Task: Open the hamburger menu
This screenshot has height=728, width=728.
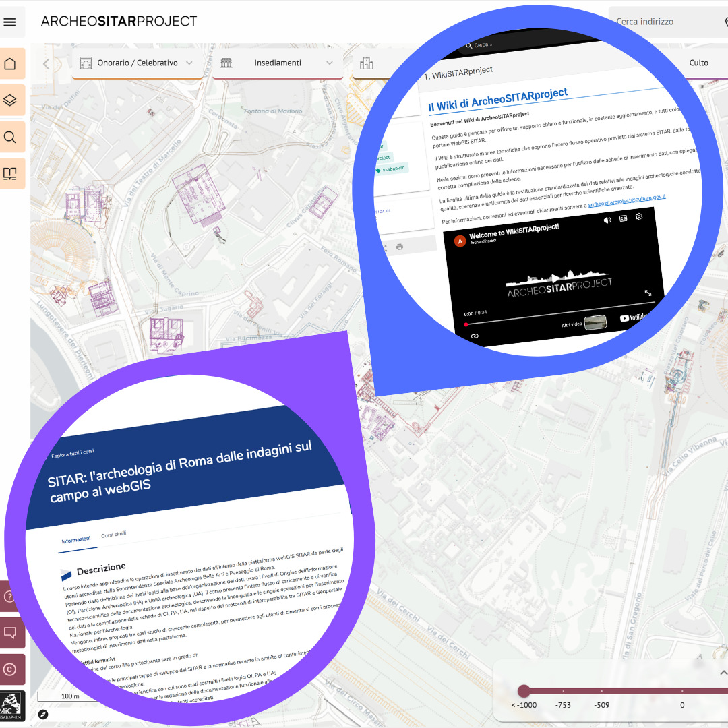Action: click(9, 22)
